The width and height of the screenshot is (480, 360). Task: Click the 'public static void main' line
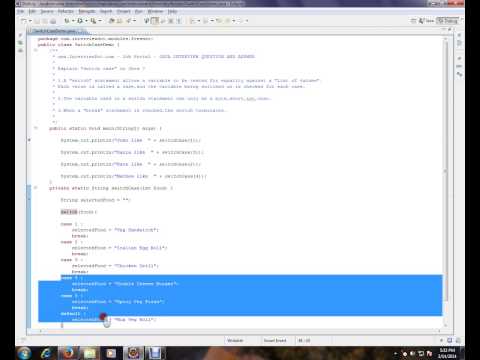point(105,128)
